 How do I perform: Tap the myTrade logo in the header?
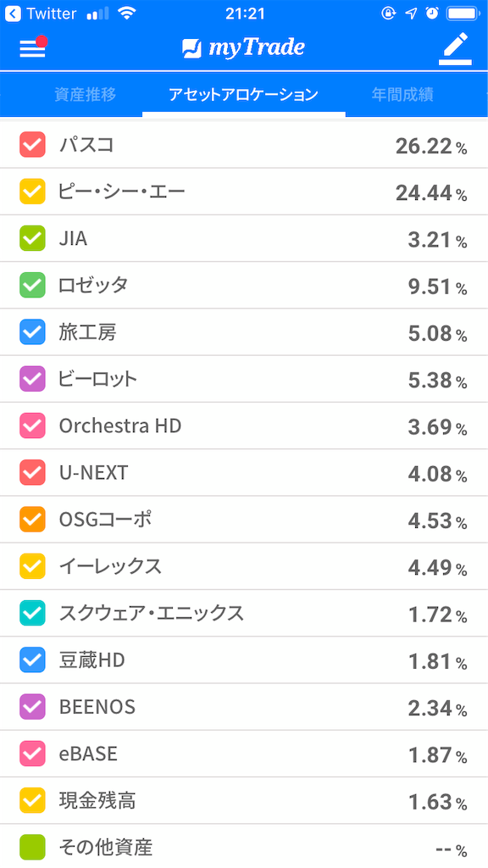click(244, 48)
